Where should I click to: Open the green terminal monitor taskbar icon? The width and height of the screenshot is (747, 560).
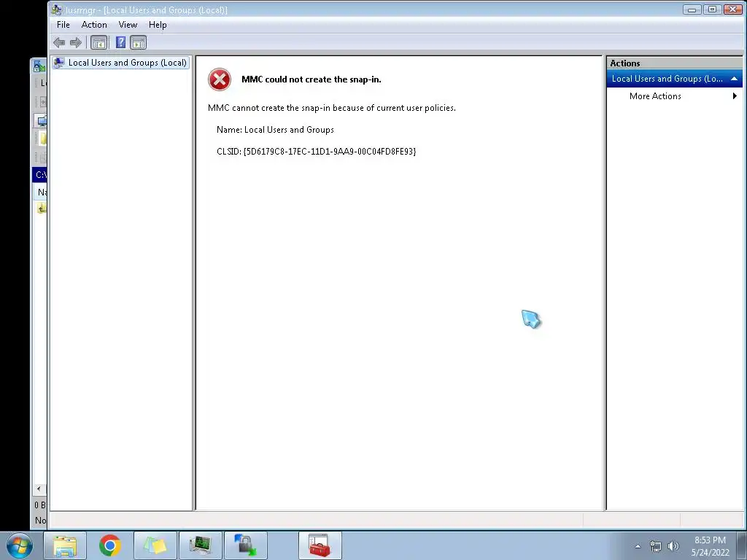(x=201, y=545)
